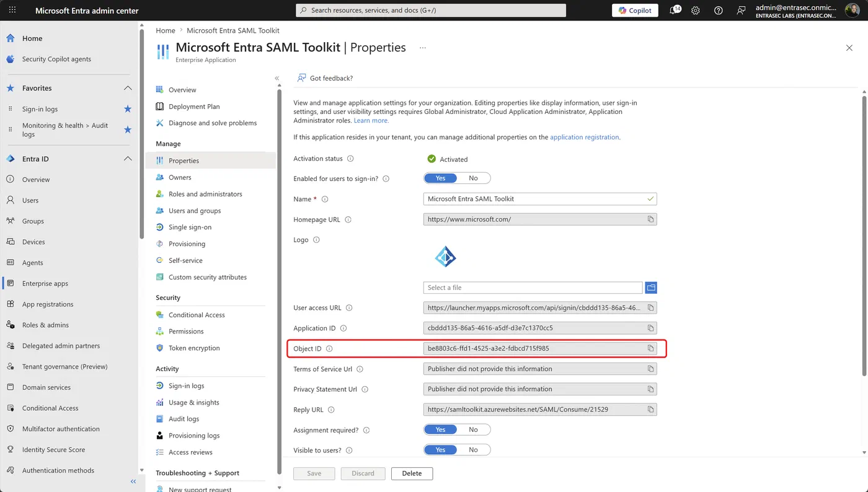Show info tooltip for Activation status
The width and height of the screenshot is (868, 492).
click(x=350, y=159)
